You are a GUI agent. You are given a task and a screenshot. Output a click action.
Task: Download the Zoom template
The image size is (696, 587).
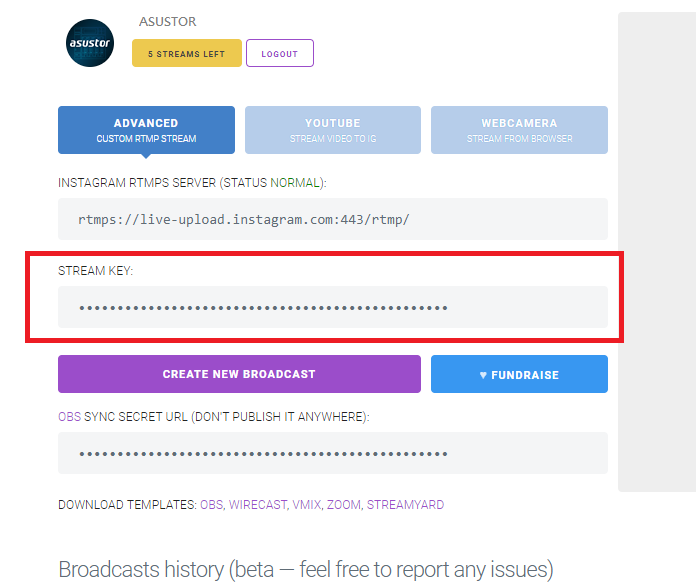[344, 505]
